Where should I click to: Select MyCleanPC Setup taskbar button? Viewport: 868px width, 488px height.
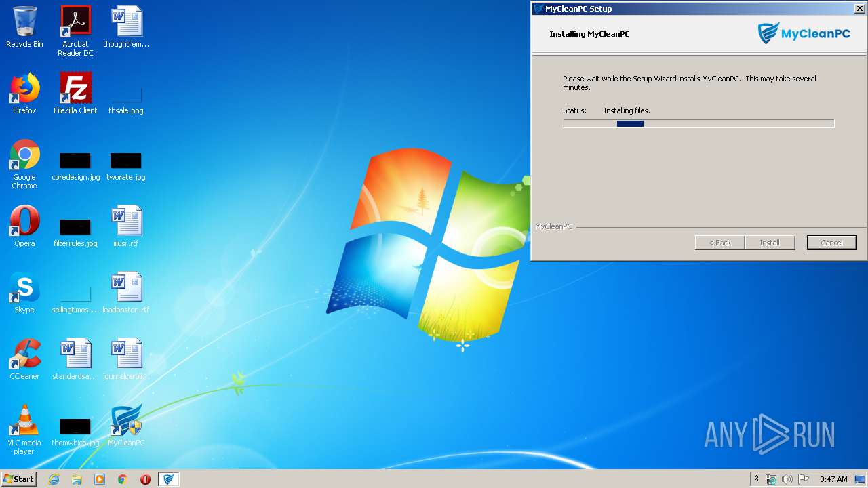(x=168, y=479)
